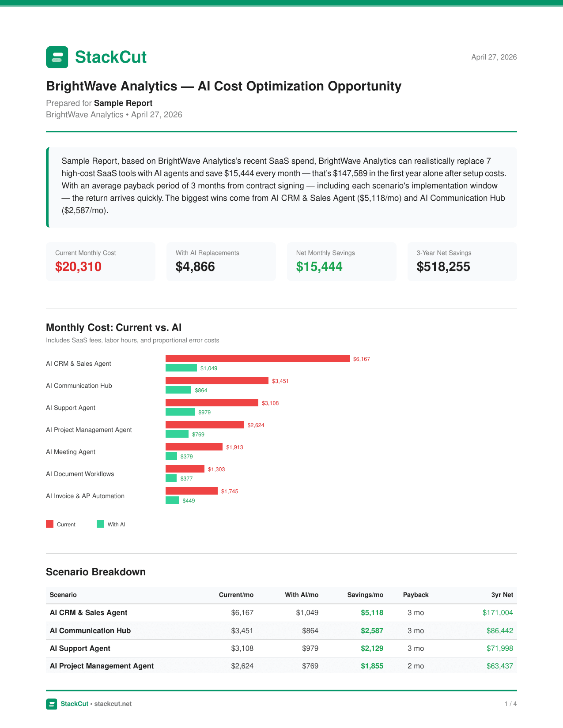Viewport: 563px width, 728px height.
Task: Click the Scenario Breakdown heading
Action: 96,572
